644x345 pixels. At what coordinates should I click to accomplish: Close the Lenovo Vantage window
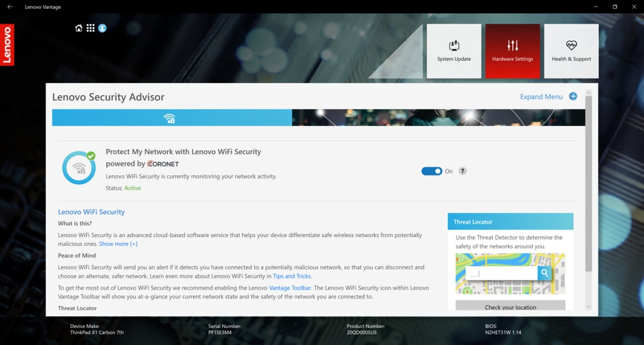pyautogui.click(x=634, y=7)
